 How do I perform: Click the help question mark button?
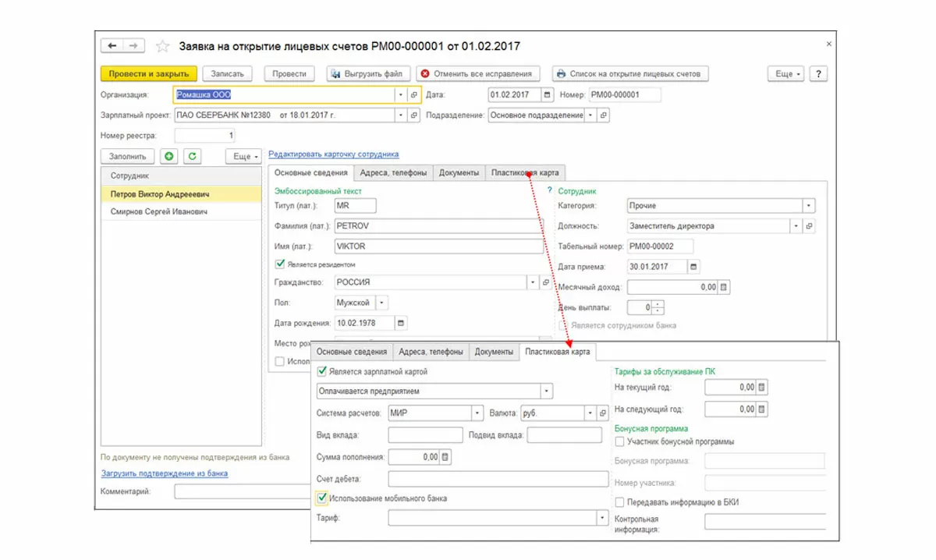click(817, 73)
